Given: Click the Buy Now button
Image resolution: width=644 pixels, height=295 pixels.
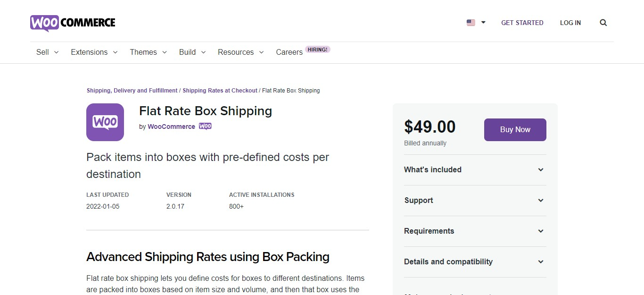Looking at the screenshot, I should [515, 130].
